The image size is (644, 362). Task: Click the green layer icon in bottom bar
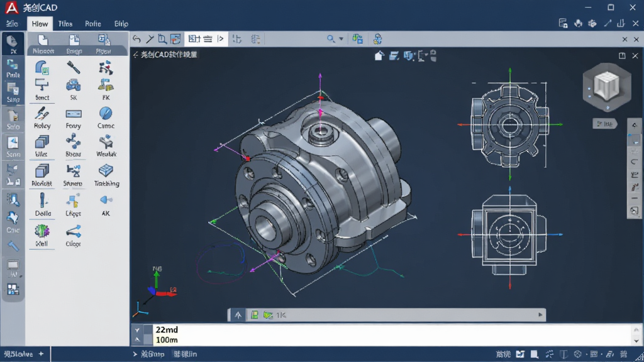(255, 315)
